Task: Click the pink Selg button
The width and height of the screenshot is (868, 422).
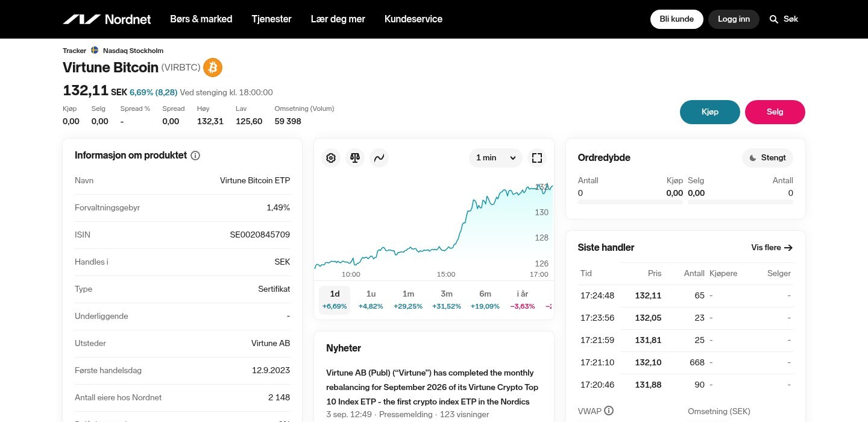Action: [x=775, y=112]
